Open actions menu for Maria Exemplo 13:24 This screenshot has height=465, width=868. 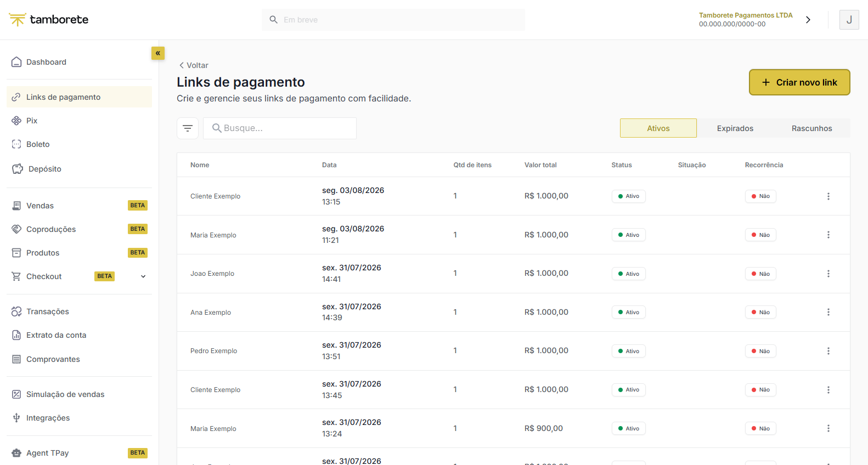pyautogui.click(x=828, y=428)
